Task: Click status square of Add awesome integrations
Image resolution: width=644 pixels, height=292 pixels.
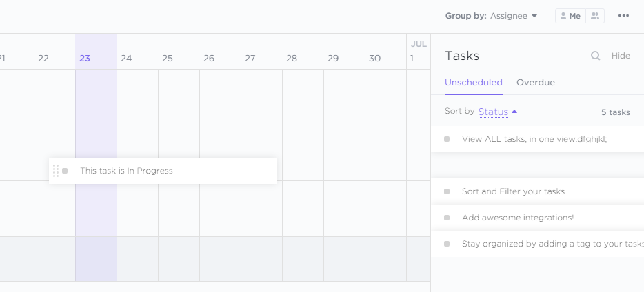Action: point(447,218)
